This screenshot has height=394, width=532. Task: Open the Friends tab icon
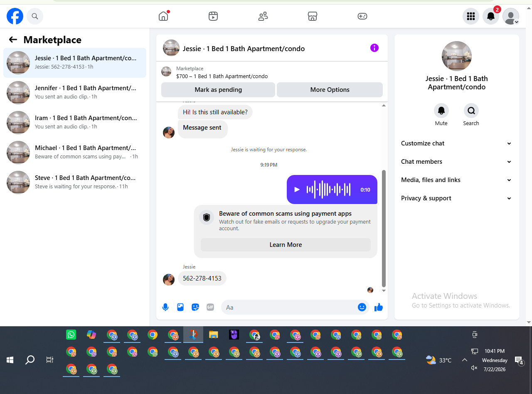pyautogui.click(x=263, y=16)
